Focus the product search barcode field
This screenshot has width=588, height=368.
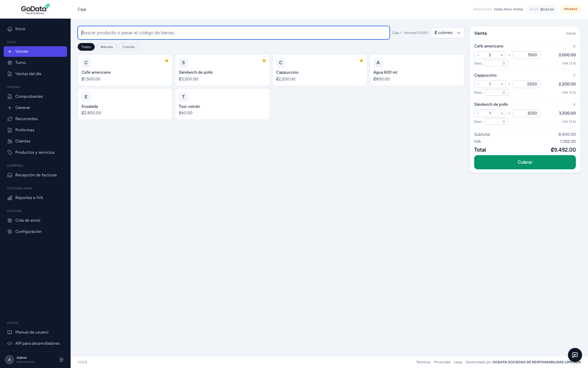234,33
